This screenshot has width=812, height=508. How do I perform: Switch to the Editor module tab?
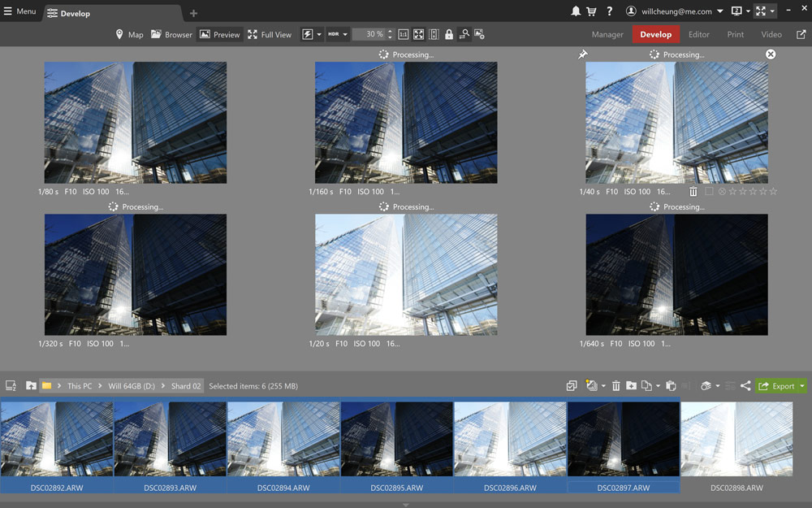click(698, 34)
